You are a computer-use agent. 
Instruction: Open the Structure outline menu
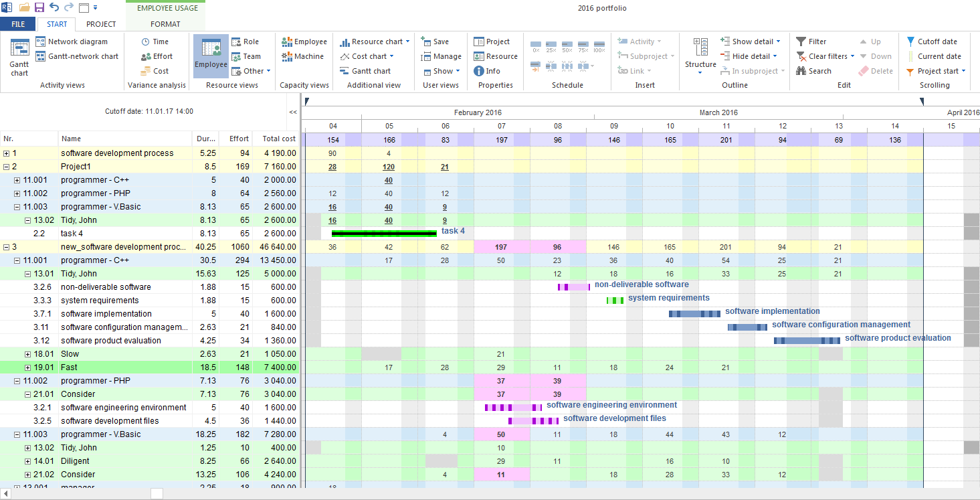tap(700, 57)
